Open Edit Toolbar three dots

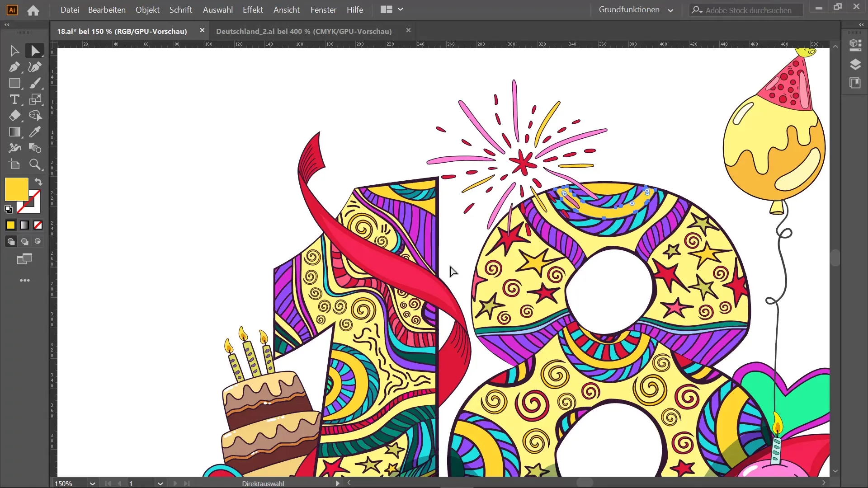[x=24, y=281]
